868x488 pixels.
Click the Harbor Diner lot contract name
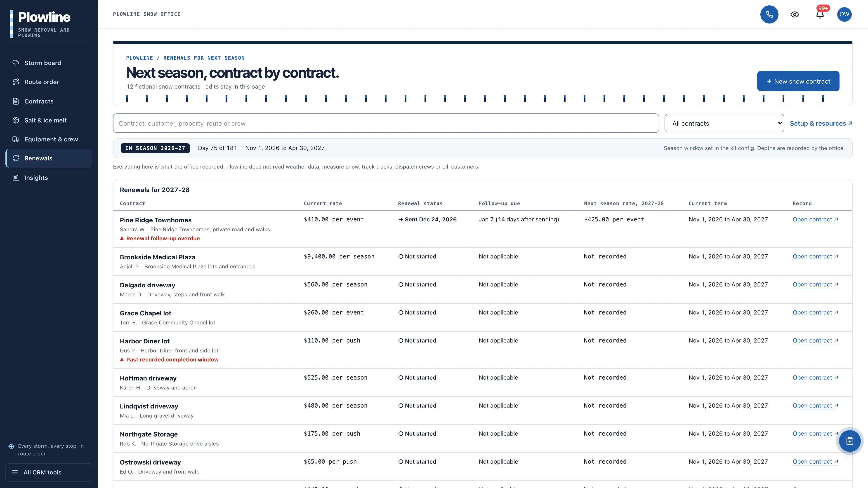(145, 341)
